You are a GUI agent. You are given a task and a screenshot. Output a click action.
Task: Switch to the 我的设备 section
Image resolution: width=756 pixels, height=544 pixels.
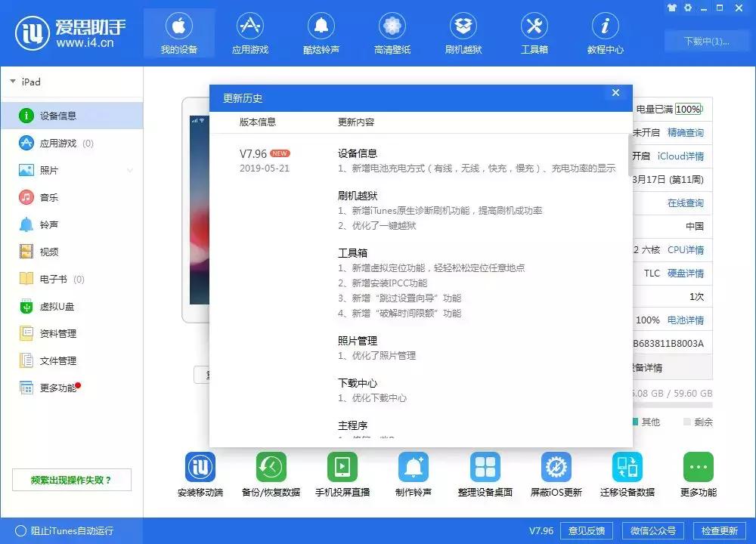(x=178, y=32)
